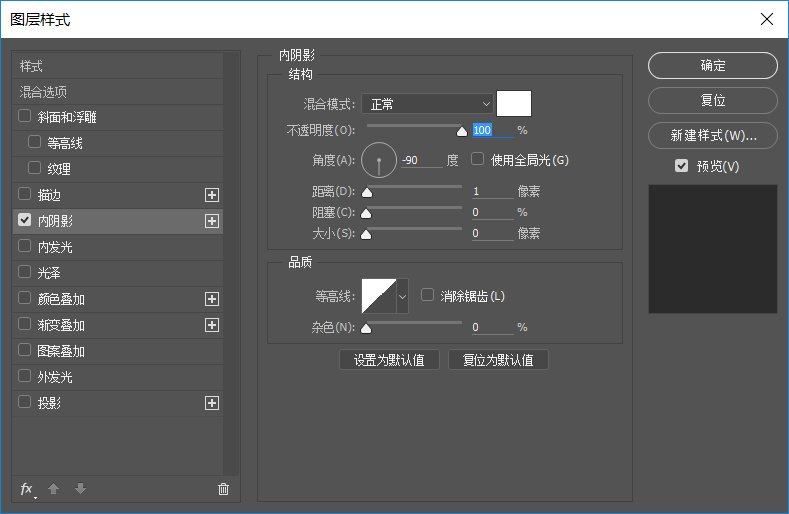Click the 距离 pixel input field
This screenshot has width=789, height=514.
point(492,192)
